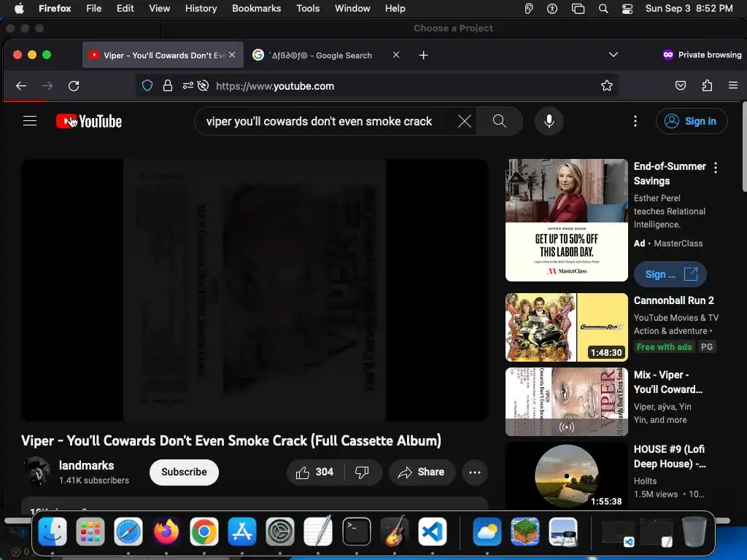Start voice search with the microphone

(549, 121)
